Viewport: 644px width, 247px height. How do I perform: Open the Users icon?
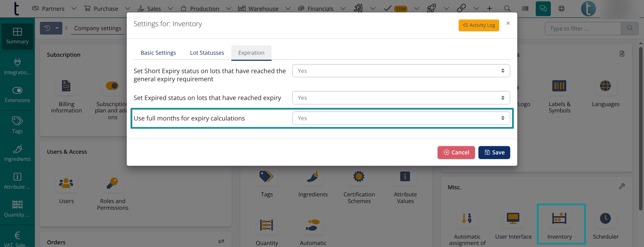click(66, 183)
